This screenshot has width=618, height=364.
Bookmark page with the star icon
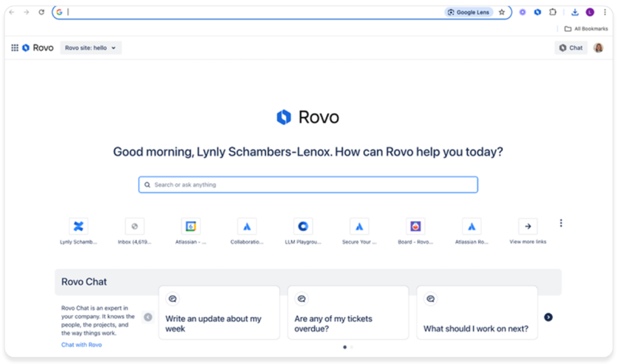pos(502,12)
